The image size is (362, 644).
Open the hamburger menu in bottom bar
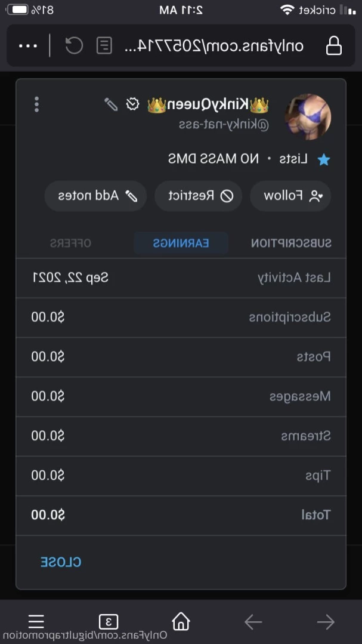click(36, 621)
